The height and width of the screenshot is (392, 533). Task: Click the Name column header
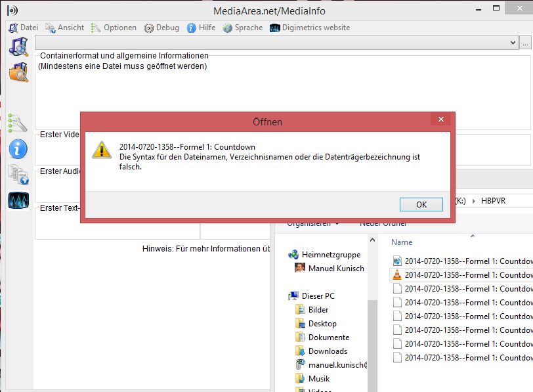[x=402, y=242]
